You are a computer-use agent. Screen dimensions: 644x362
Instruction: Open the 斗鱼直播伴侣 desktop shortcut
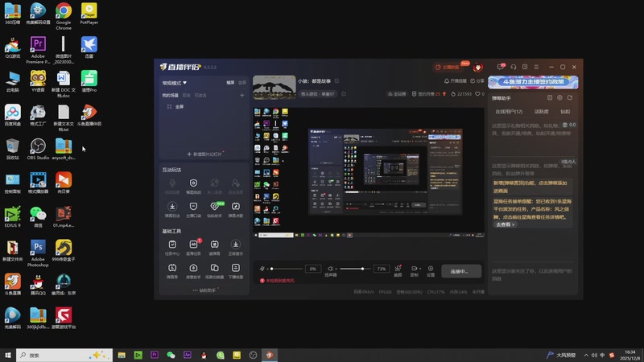(x=89, y=115)
